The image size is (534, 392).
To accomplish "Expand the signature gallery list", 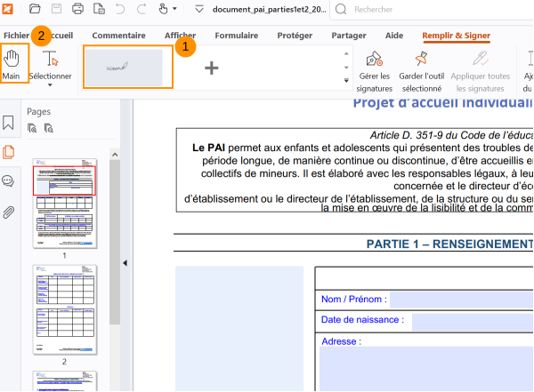I will tap(346, 81).
